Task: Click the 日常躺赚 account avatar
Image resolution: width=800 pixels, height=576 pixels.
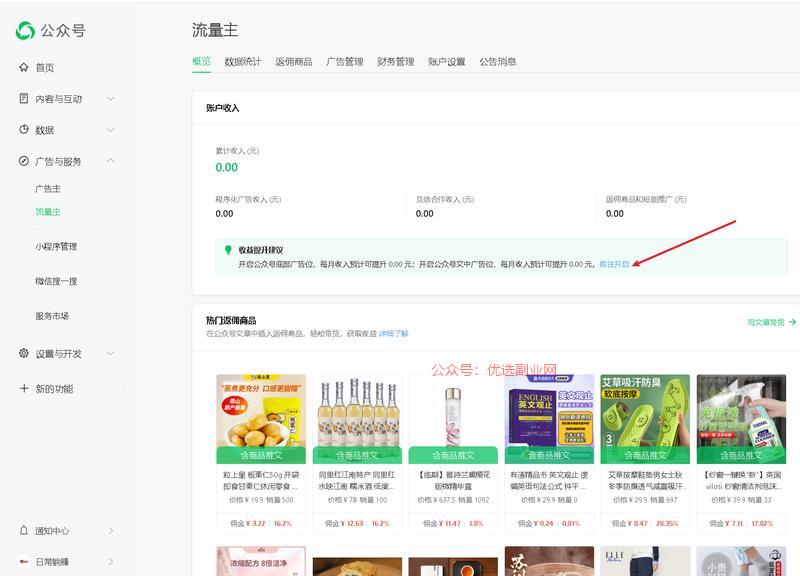Action: pos(23,562)
